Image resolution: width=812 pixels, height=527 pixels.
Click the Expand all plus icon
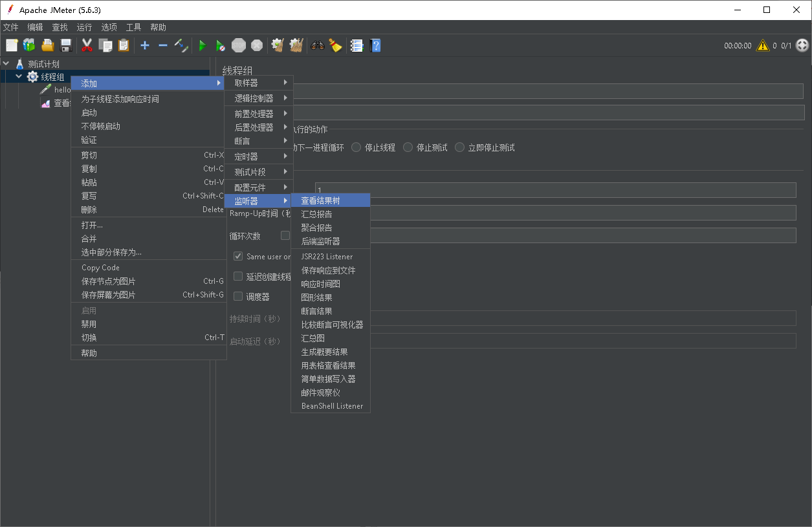[x=145, y=45]
